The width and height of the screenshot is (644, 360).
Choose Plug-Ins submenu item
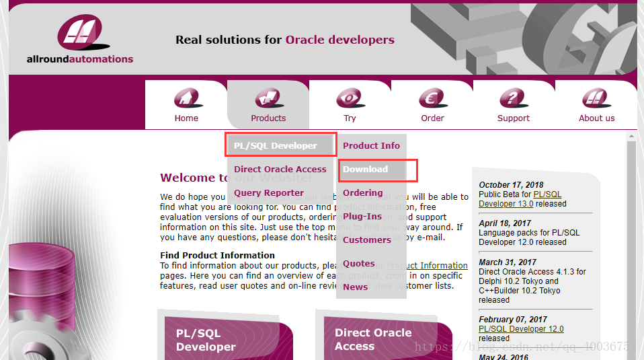[x=362, y=216]
